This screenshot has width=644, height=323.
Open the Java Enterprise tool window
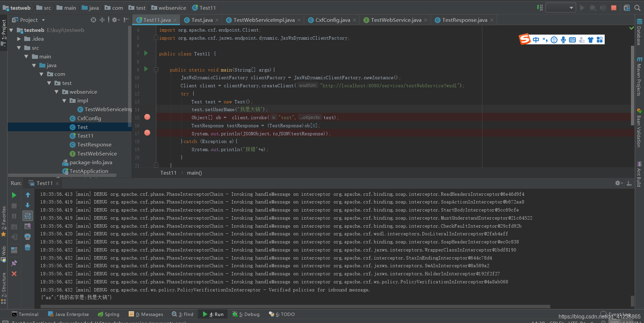(x=69, y=314)
